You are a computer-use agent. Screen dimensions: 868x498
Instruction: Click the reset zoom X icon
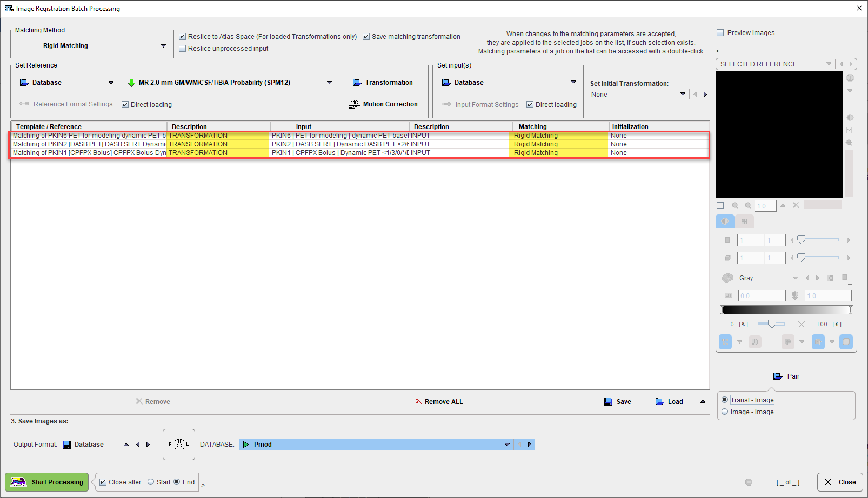click(x=796, y=205)
